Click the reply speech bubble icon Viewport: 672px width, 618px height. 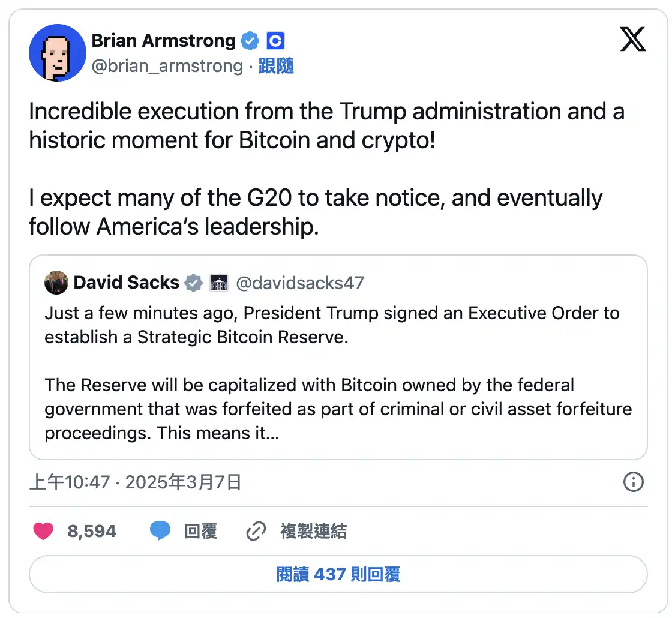click(160, 531)
